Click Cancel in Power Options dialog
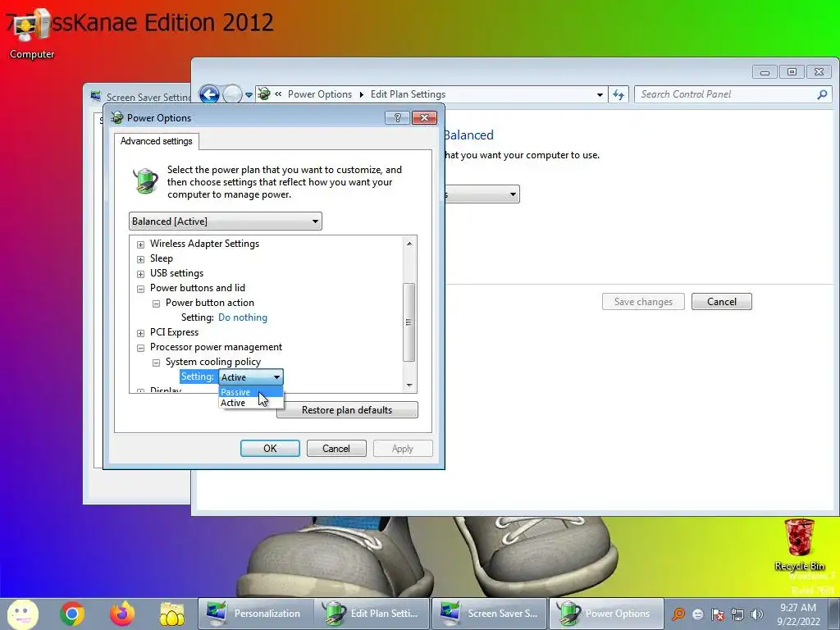 click(336, 449)
